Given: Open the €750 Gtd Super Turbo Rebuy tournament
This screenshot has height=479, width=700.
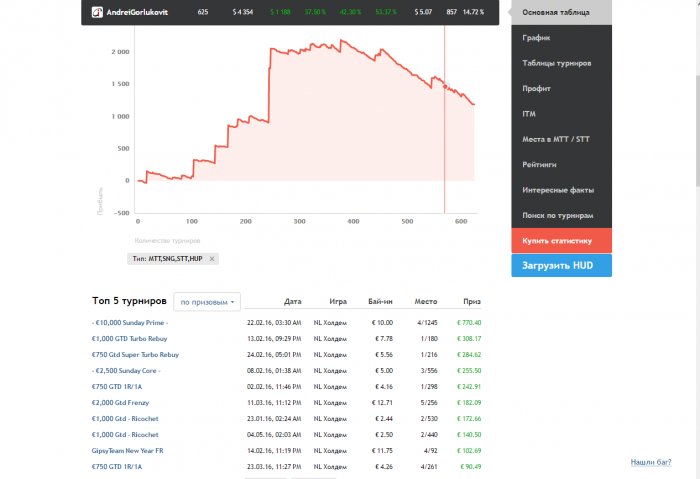Looking at the screenshot, I should 135,354.
